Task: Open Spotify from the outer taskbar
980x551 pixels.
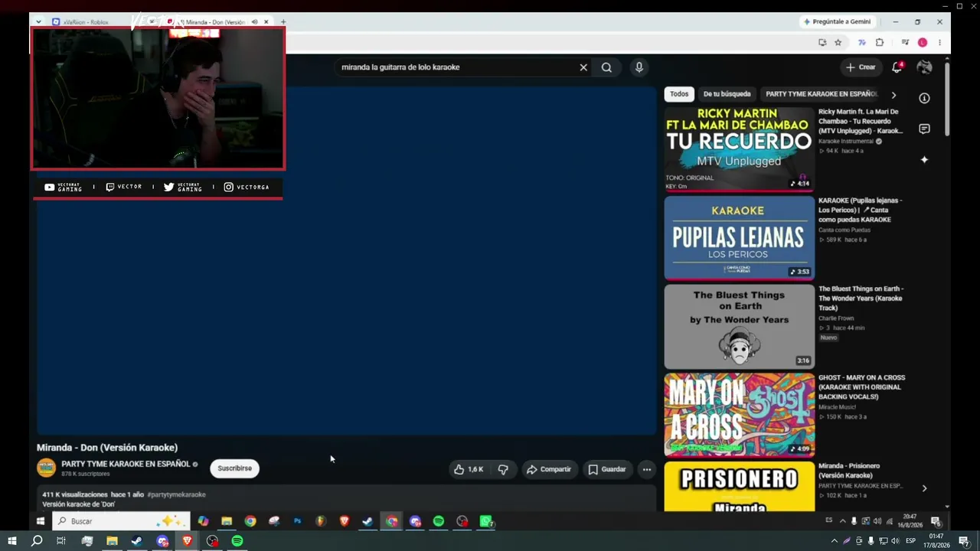Action: [237, 541]
